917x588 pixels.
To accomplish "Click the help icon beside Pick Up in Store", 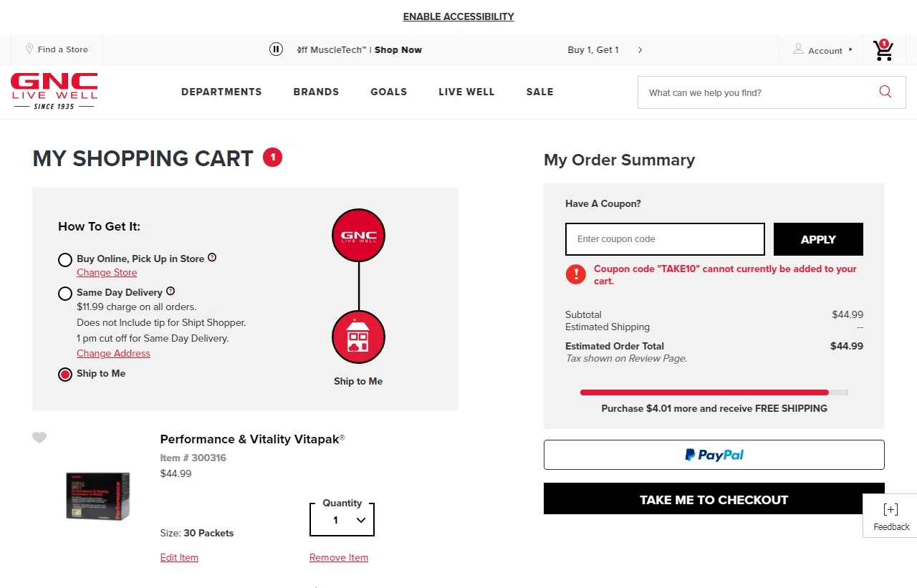I will [212, 258].
